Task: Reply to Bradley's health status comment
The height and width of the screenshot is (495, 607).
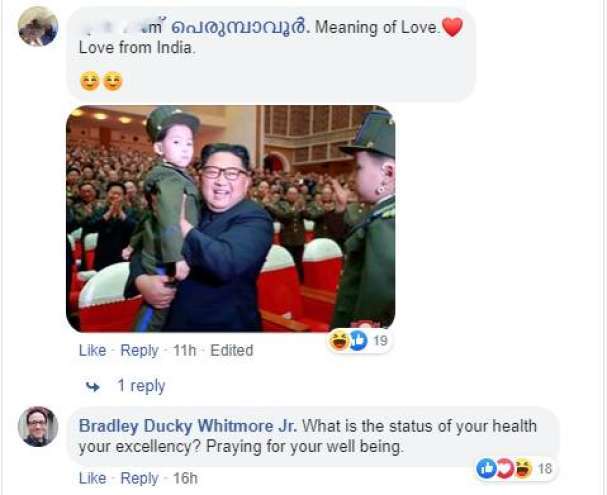Action: pyautogui.click(x=139, y=478)
